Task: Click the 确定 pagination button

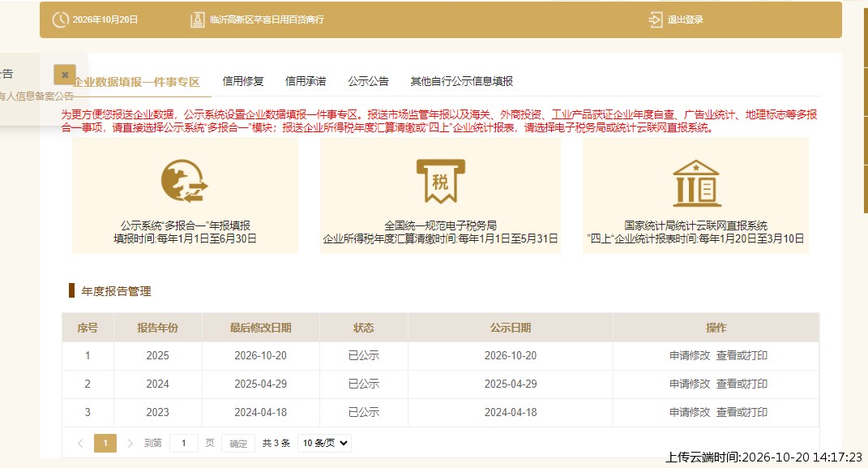Action: [x=238, y=443]
